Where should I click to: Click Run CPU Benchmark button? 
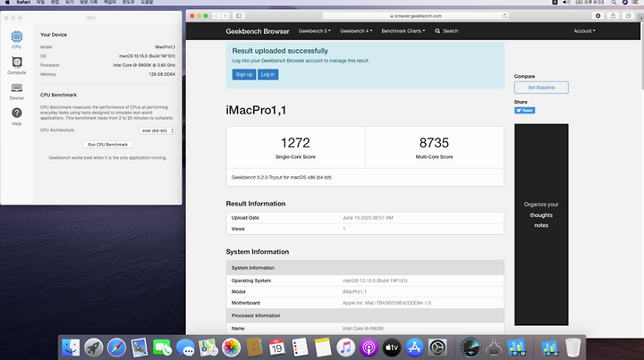click(x=107, y=145)
